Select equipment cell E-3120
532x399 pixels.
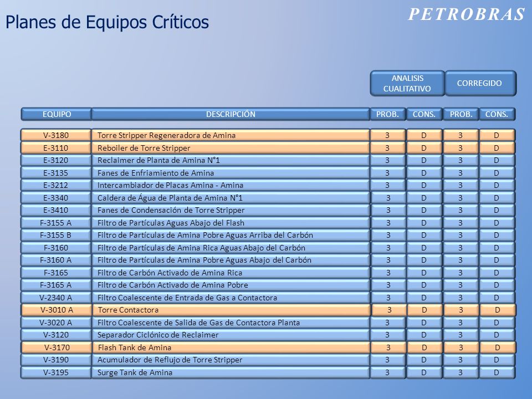tap(56, 160)
